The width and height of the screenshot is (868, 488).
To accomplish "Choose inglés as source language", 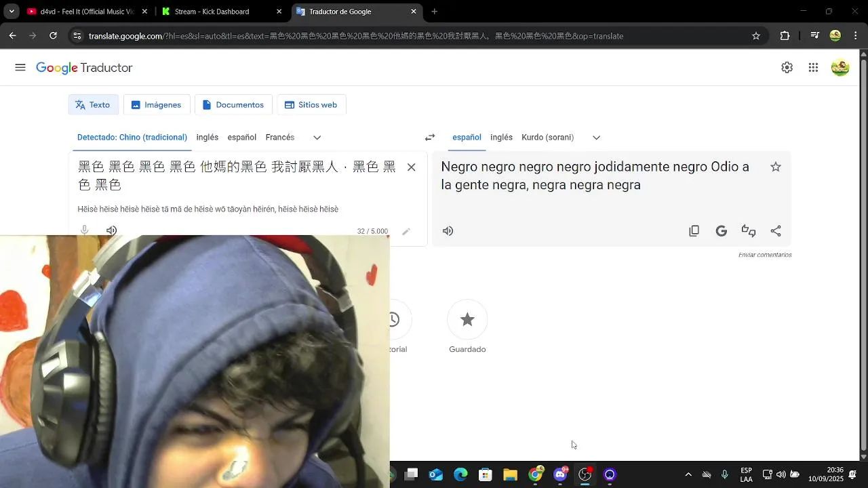I will (208, 138).
